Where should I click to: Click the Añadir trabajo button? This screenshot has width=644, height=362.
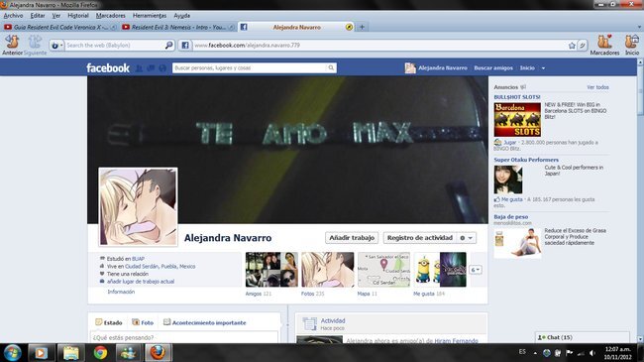[x=352, y=238]
